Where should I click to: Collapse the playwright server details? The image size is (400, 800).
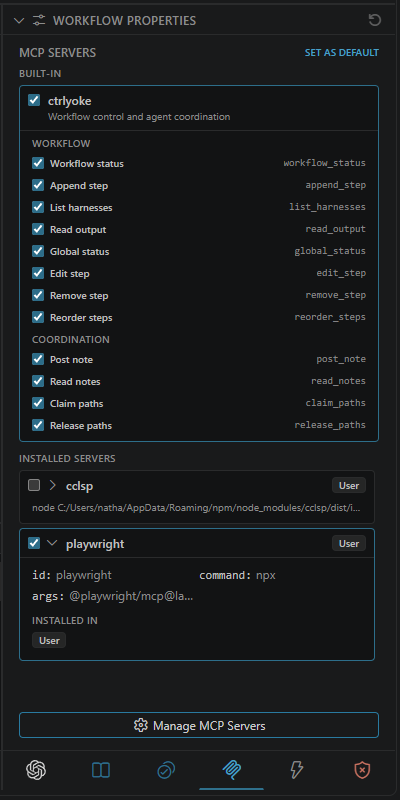coord(52,543)
